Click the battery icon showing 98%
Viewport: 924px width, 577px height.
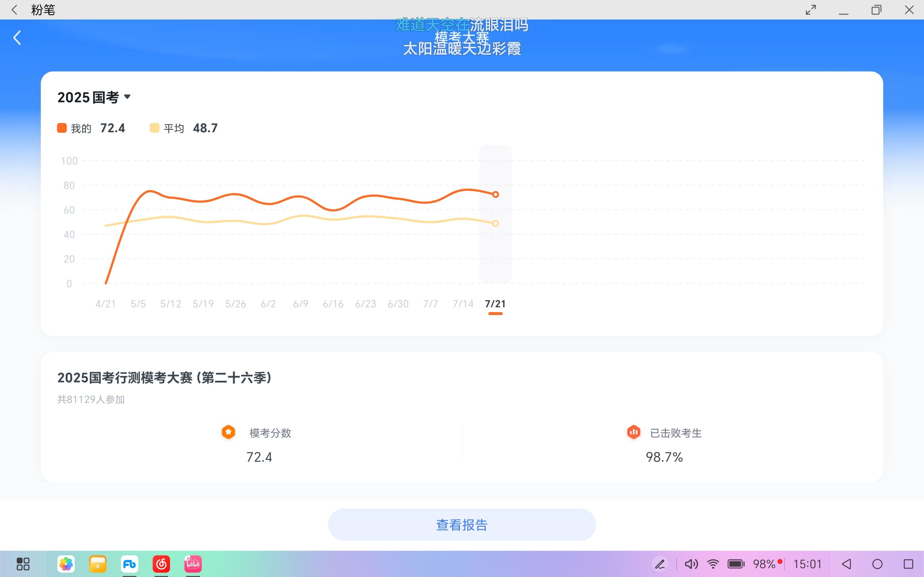[x=736, y=564]
